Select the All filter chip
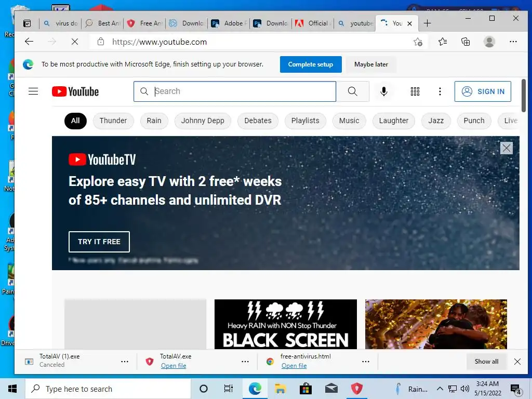This screenshot has width=532, height=399. point(75,121)
